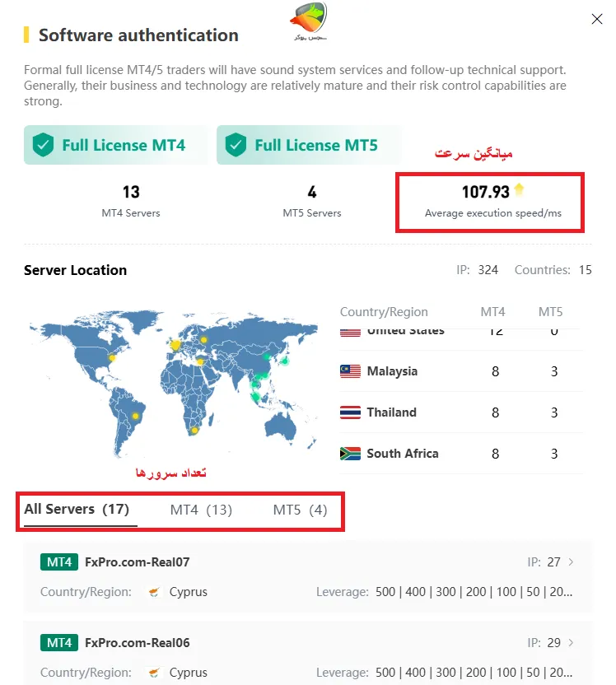Switch to the MT4 (13) tab

tap(201, 510)
